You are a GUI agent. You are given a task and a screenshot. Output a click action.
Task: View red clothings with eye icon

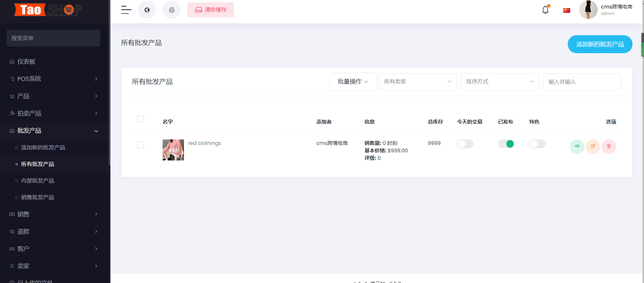tap(577, 146)
